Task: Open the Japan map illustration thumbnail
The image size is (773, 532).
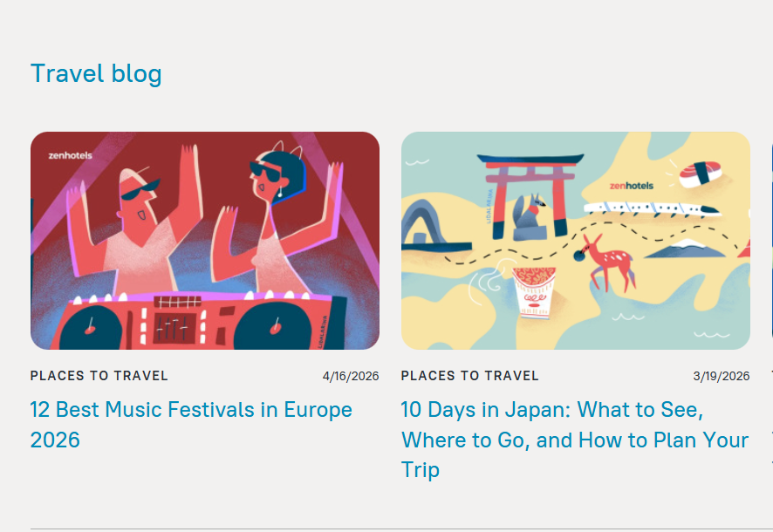Action: coord(575,240)
